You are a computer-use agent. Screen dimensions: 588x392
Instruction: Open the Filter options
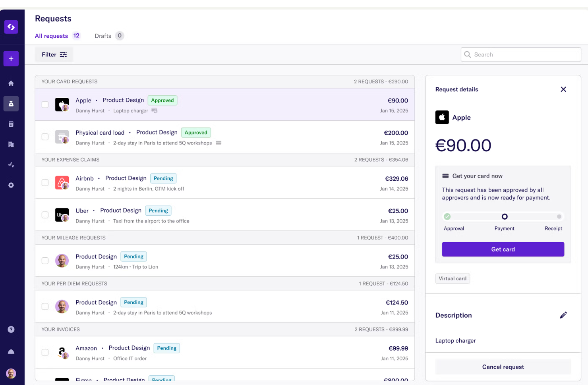click(54, 54)
